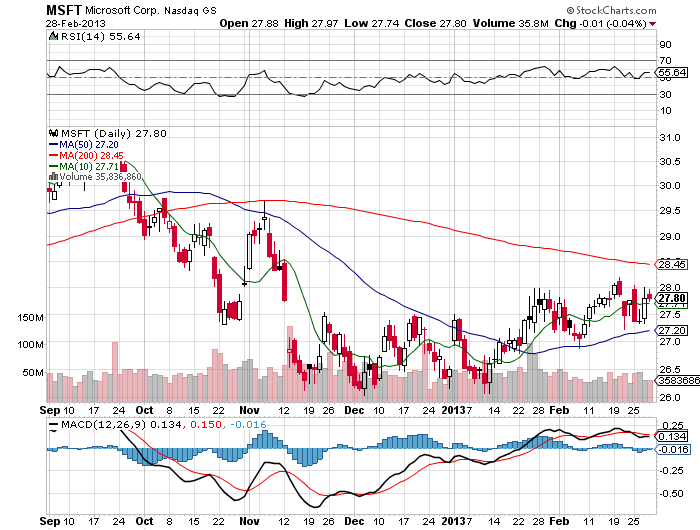Click the RSI(14) legend line icon
Screen dimensions: 700x530
(x=55, y=35)
